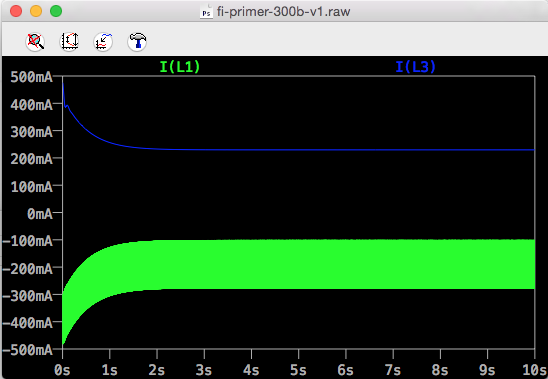
Task: Open the hammer Control Panel icon
Action: tap(137, 42)
